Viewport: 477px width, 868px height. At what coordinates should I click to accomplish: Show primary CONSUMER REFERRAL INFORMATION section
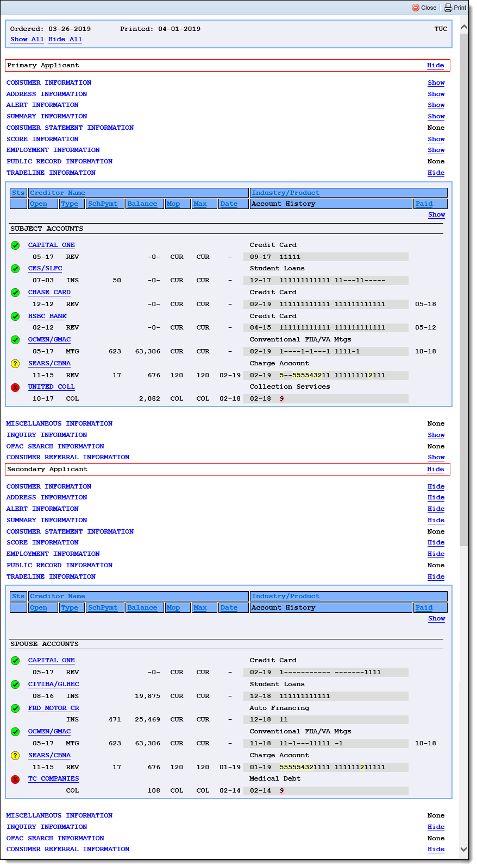pyautogui.click(x=436, y=457)
